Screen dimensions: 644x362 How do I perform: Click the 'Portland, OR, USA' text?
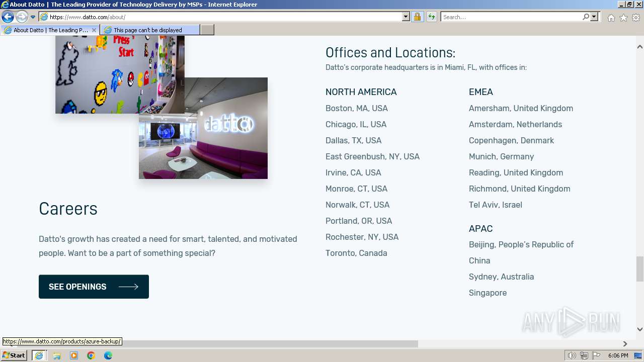pos(359,221)
